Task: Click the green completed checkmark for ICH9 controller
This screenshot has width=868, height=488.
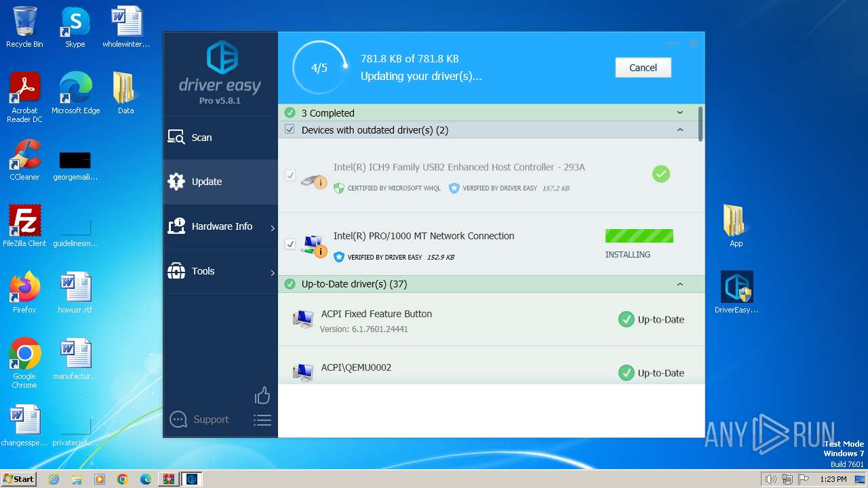Action: point(661,174)
